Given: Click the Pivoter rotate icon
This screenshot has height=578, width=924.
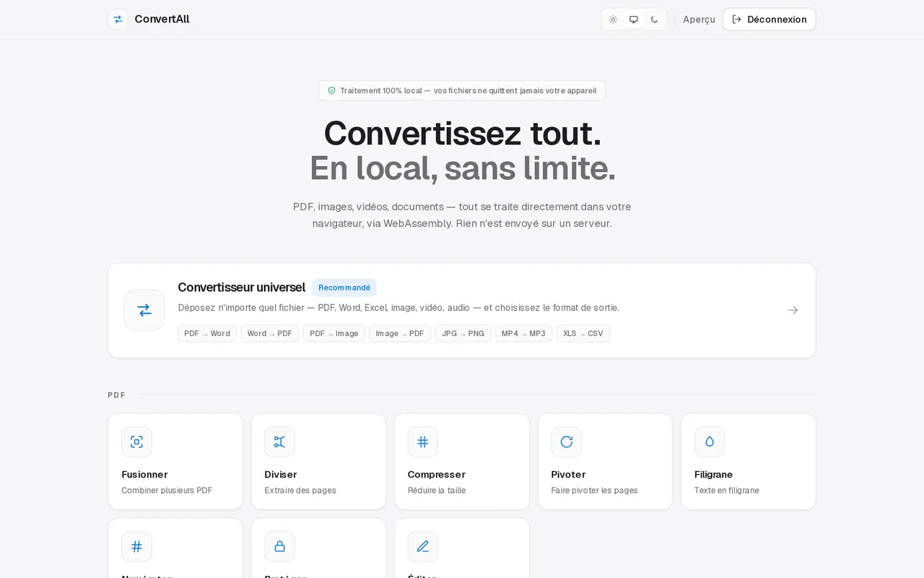Looking at the screenshot, I should click(x=567, y=442).
